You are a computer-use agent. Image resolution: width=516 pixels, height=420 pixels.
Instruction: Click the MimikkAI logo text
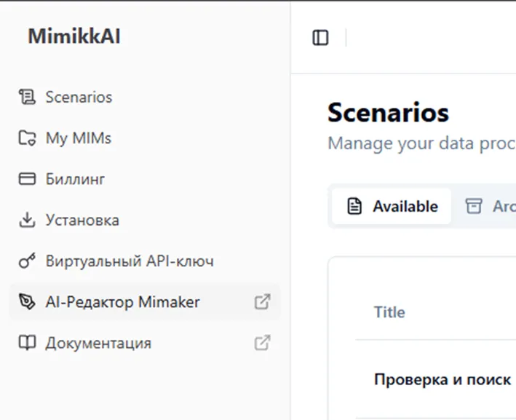(74, 36)
